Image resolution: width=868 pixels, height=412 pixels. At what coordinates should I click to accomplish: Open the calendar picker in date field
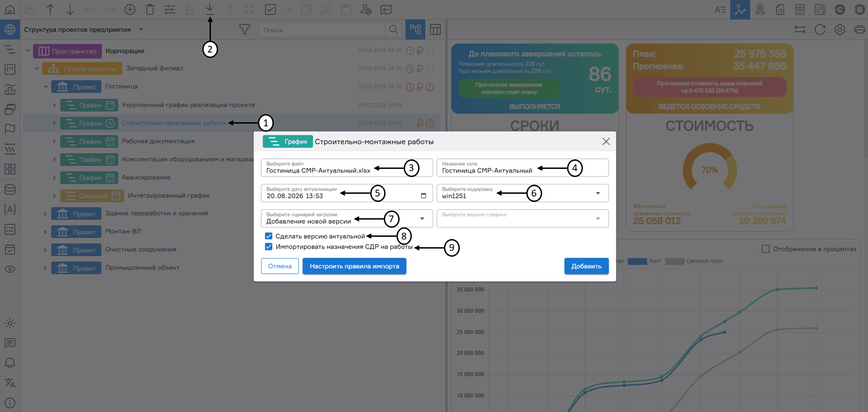point(424,196)
